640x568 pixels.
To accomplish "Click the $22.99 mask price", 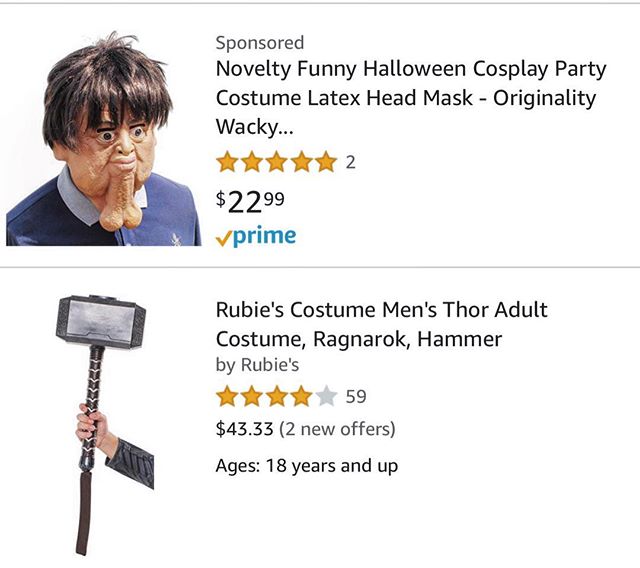I will [250, 200].
